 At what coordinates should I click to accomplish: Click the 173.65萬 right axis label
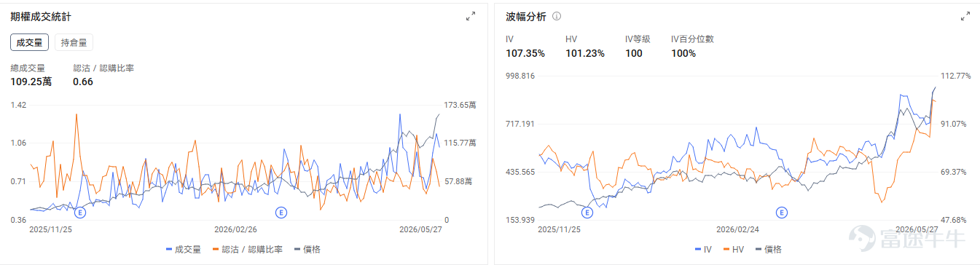click(460, 106)
